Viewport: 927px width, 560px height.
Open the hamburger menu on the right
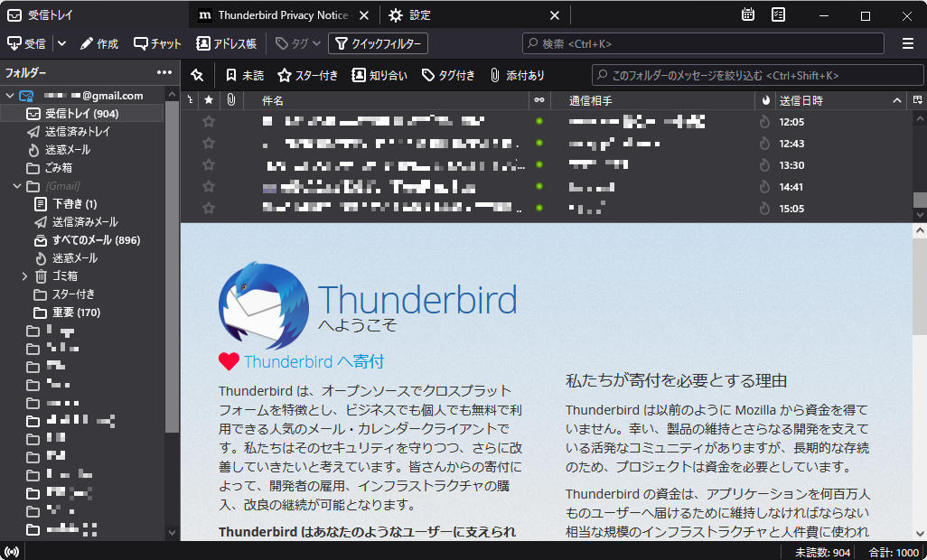(x=907, y=42)
